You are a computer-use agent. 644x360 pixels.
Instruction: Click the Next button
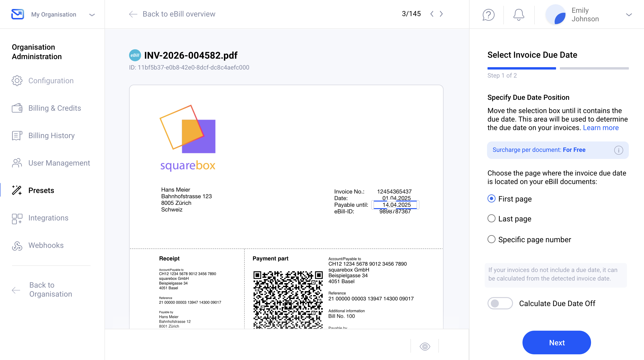click(x=557, y=342)
